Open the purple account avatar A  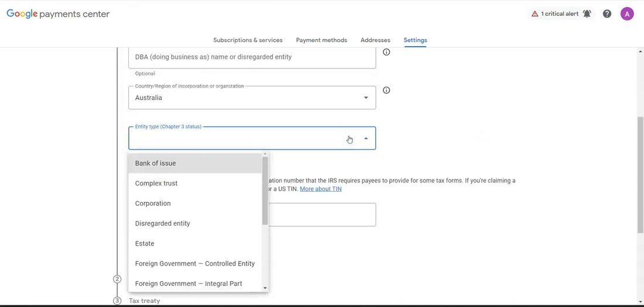pos(627,14)
